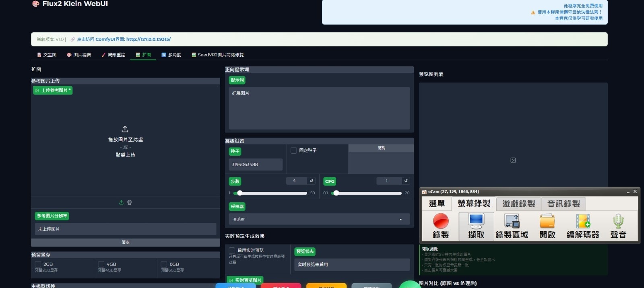Click oCam 開啟 folder icon

[x=547, y=221]
